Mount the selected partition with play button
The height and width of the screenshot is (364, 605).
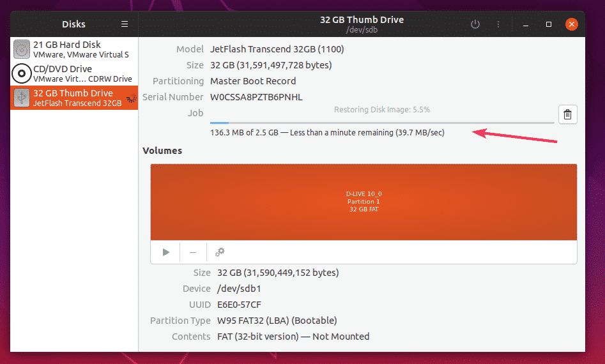[x=166, y=252]
